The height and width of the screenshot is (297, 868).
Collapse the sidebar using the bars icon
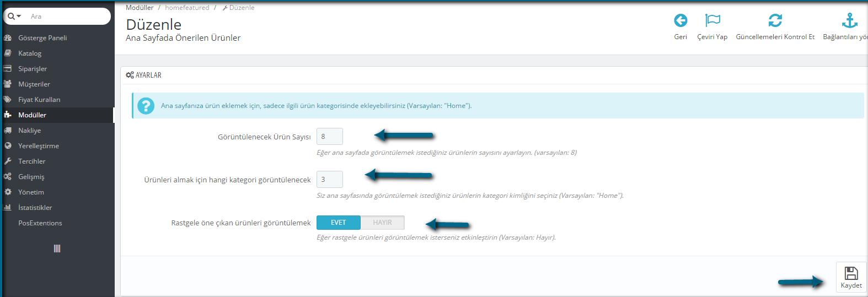(x=57, y=249)
